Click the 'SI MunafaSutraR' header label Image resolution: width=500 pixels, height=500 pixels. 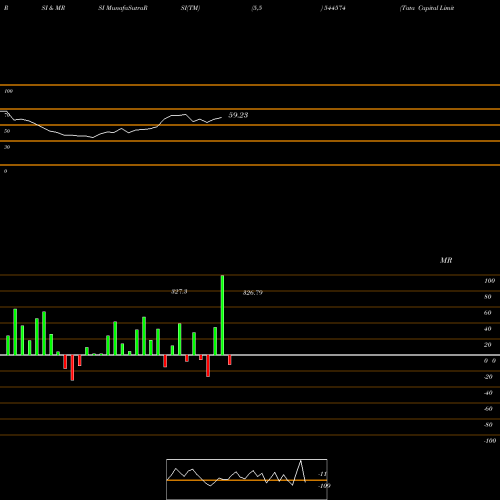click(x=123, y=8)
